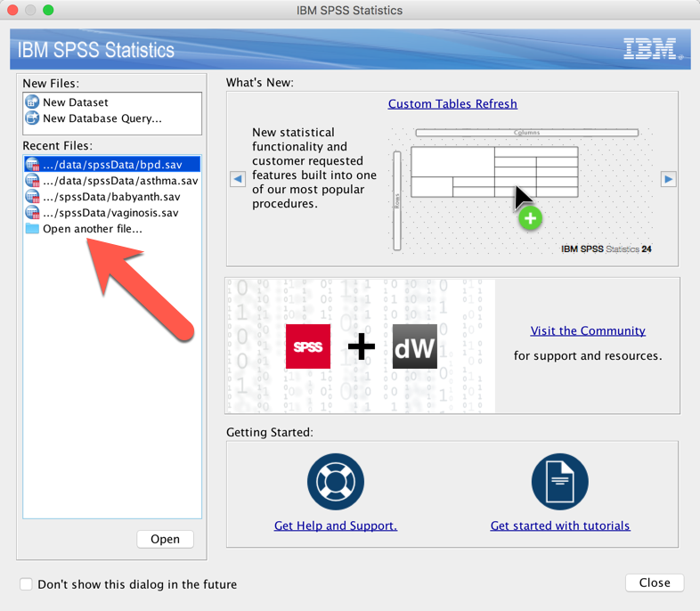
Task: Click the vaginosis.sav data file icon
Action: (x=32, y=213)
